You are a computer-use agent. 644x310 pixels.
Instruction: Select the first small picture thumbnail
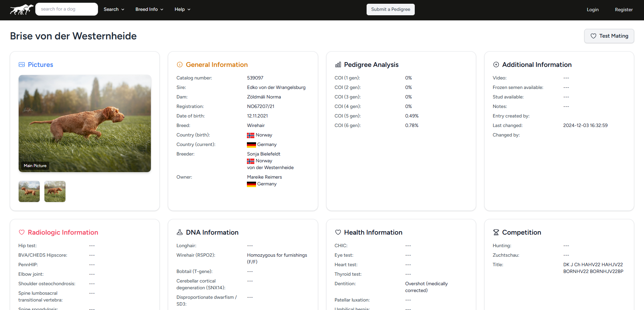pos(29,192)
